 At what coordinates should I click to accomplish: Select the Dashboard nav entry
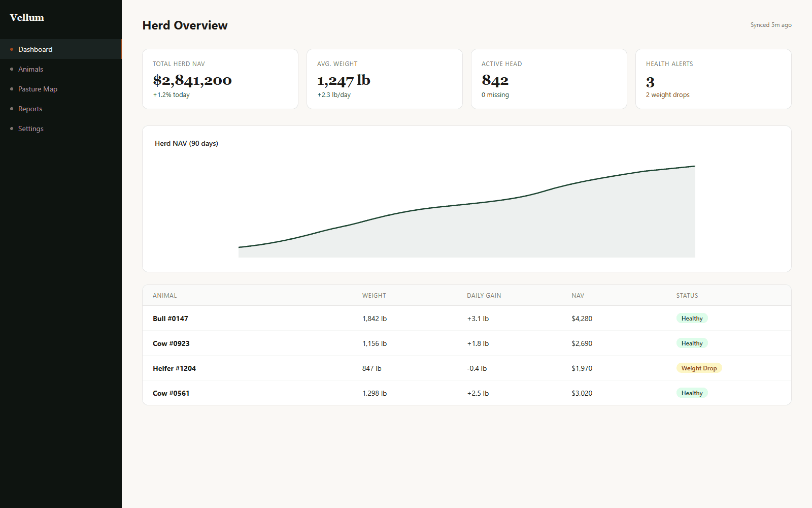pos(35,49)
